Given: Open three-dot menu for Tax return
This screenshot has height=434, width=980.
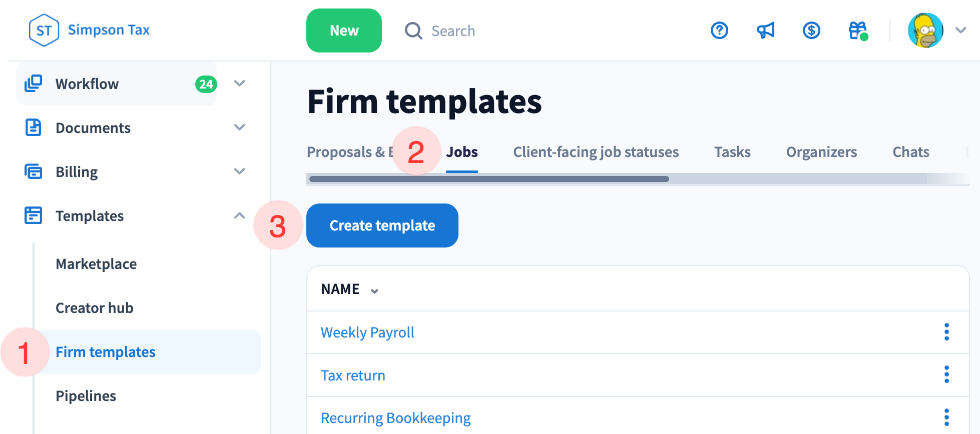Looking at the screenshot, I should (946, 374).
